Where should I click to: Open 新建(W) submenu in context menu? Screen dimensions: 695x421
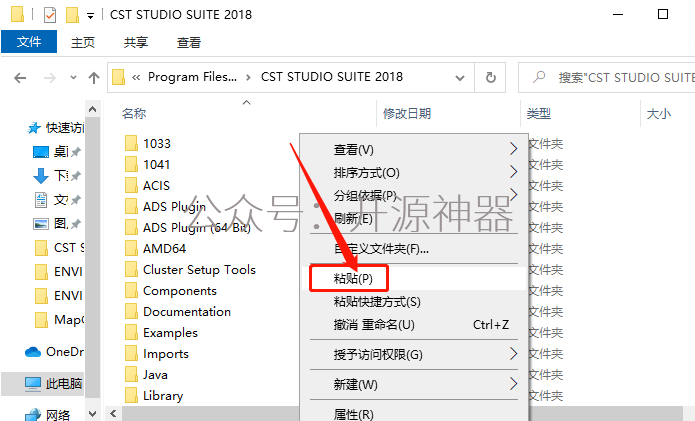coord(414,384)
